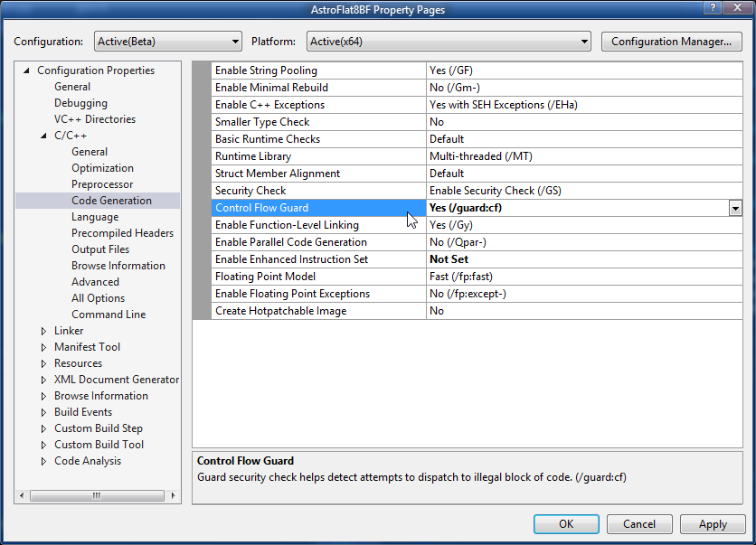This screenshot has width=756, height=545.
Task: Click the Enable Security Check (/GS) value
Action: pyautogui.click(x=584, y=191)
